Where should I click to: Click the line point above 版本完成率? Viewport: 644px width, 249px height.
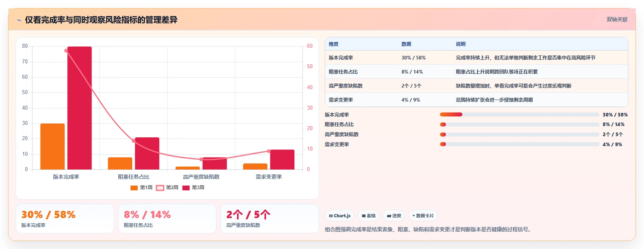pos(66,51)
